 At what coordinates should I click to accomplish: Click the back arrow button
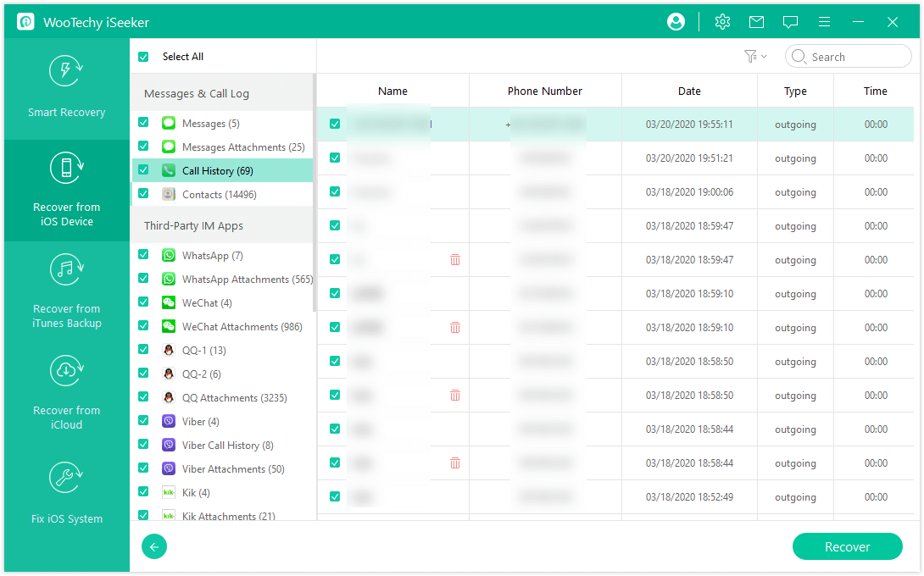click(154, 547)
